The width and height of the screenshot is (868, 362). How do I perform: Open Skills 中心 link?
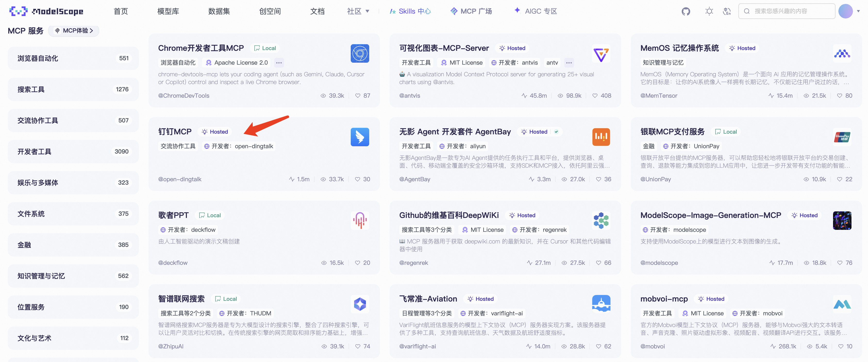(410, 11)
